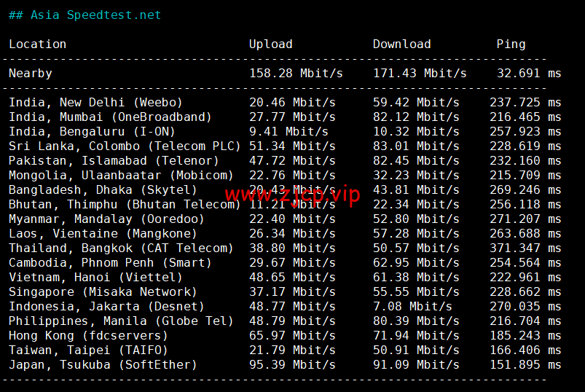
Task: Select 'Thailand, Bangkok (CAT Telecom)' location
Action: pyautogui.click(x=121, y=248)
